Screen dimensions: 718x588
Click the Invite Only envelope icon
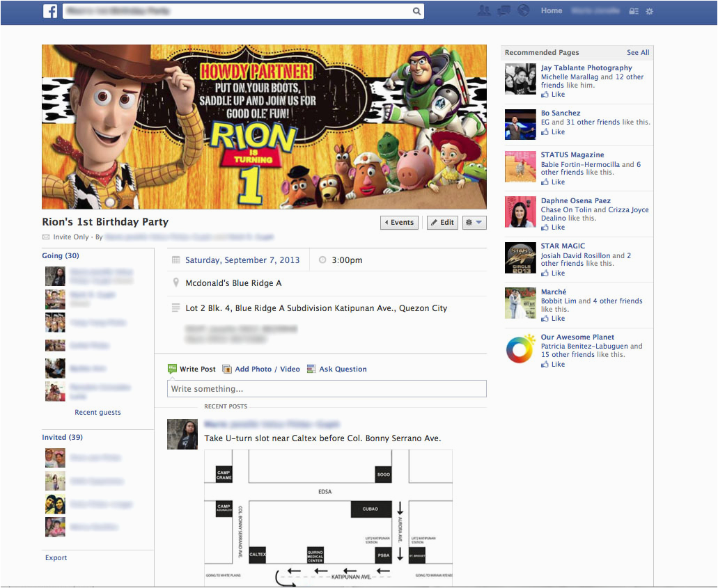46,237
